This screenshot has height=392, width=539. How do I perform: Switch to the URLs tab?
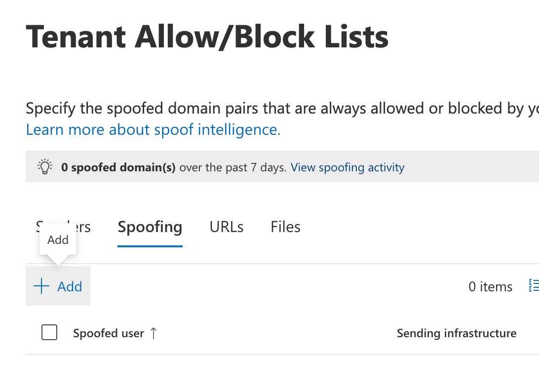[227, 227]
